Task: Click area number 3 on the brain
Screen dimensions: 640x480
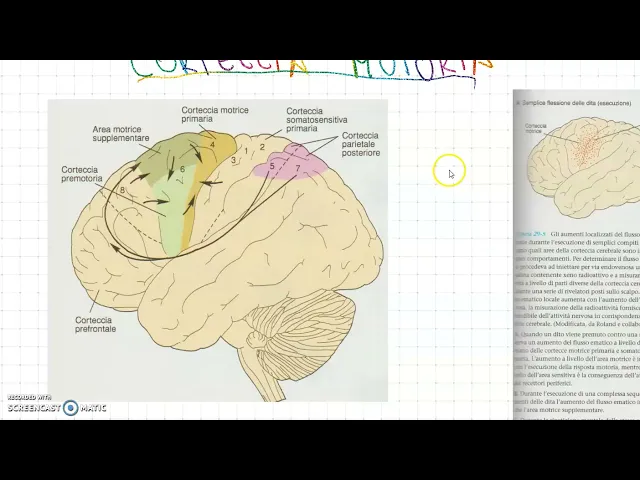Action: [233, 160]
